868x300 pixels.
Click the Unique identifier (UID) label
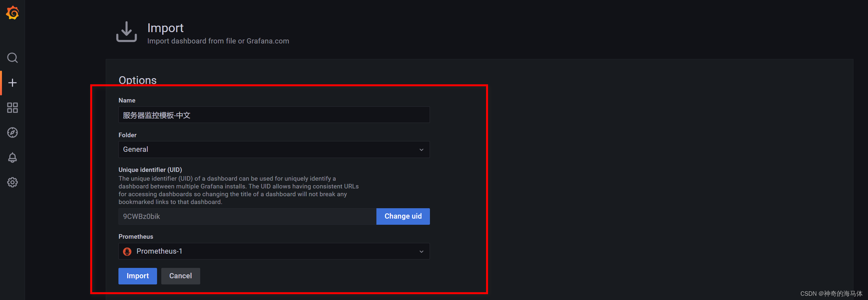point(150,170)
